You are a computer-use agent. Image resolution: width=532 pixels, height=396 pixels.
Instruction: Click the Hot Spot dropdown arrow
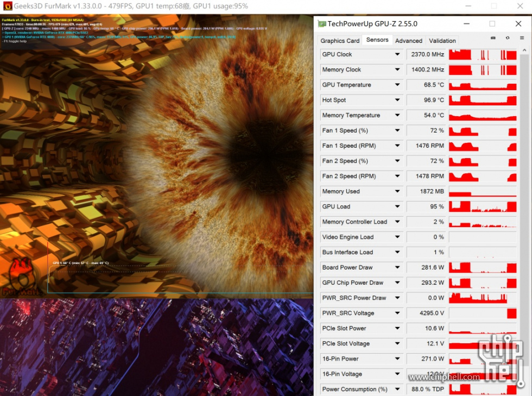point(397,100)
